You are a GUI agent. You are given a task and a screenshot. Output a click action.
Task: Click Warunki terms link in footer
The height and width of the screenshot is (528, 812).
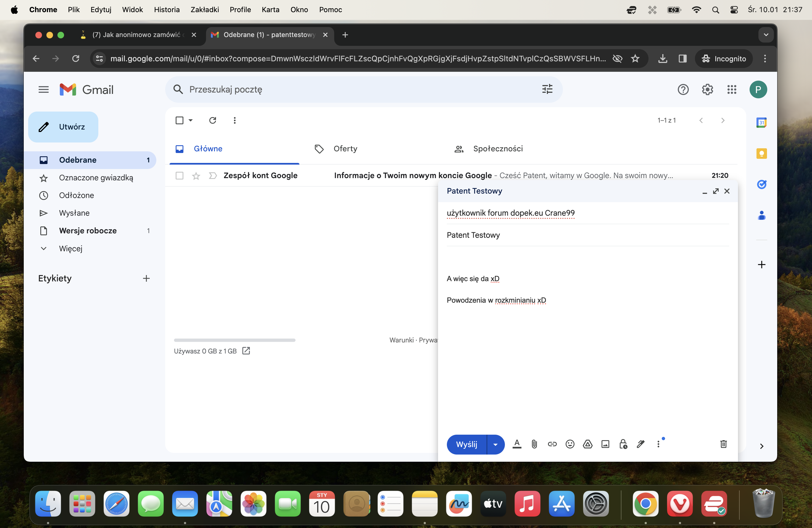coord(401,340)
